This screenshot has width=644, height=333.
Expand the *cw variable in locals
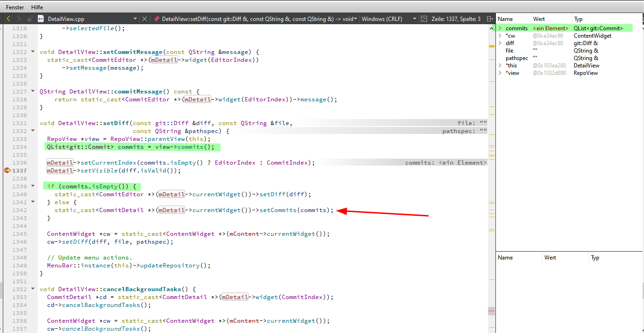(x=500, y=36)
